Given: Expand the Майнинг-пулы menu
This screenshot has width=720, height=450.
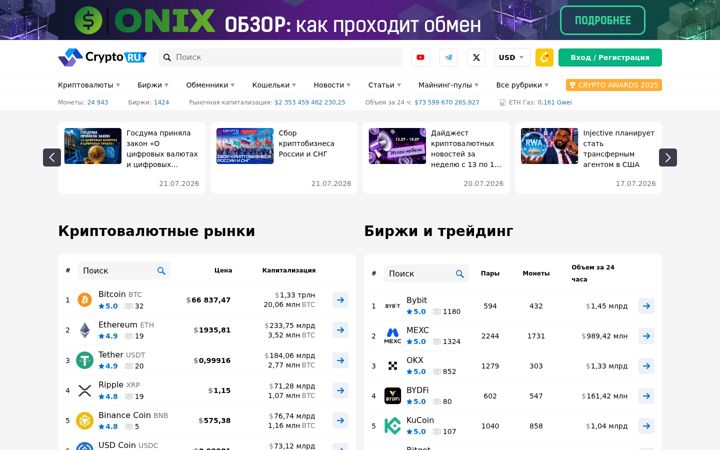Looking at the screenshot, I should coord(448,85).
